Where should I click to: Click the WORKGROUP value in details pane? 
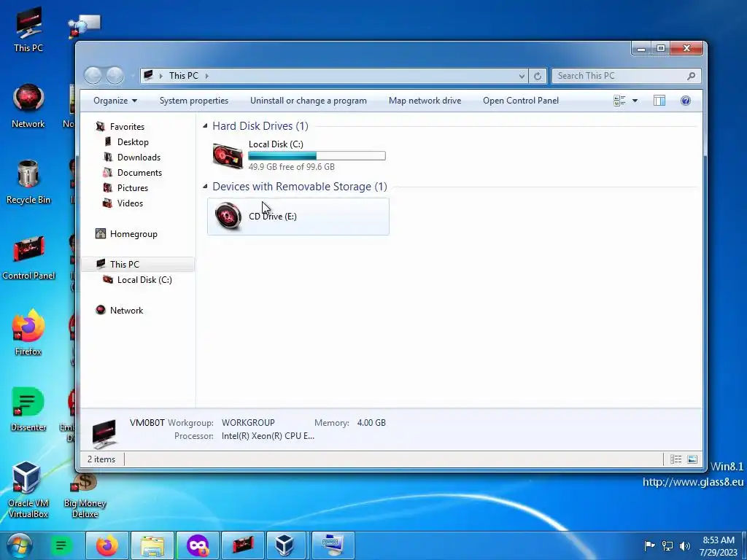coord(248,422)
